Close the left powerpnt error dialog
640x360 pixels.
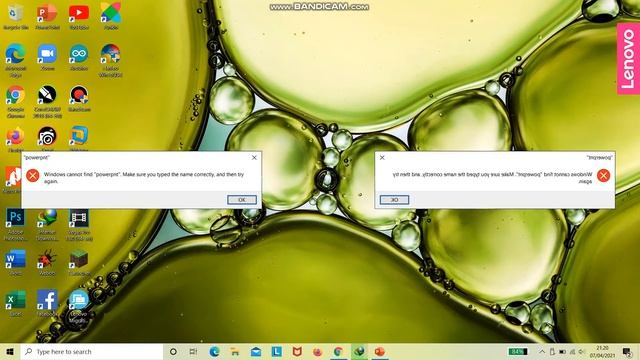[x=254, y=158]
